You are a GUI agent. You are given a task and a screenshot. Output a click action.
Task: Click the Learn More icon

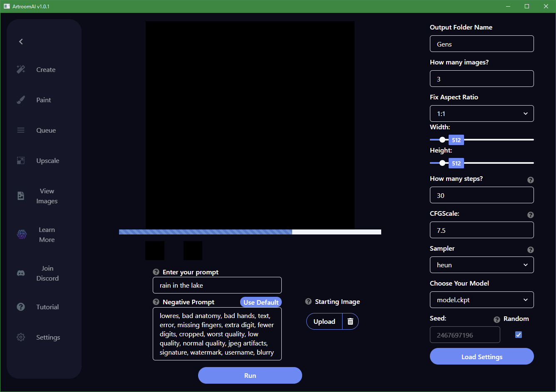pos(21,234)
